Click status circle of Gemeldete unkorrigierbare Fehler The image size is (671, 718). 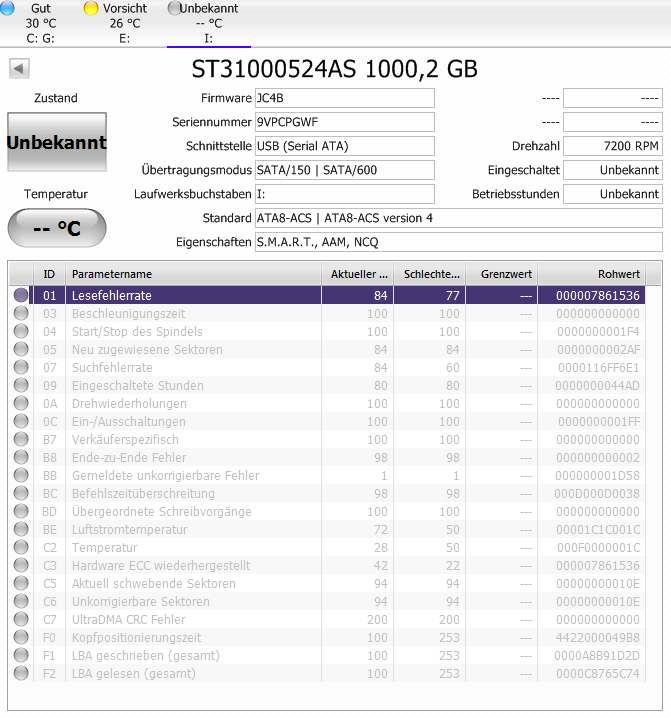tap(21, 475)
